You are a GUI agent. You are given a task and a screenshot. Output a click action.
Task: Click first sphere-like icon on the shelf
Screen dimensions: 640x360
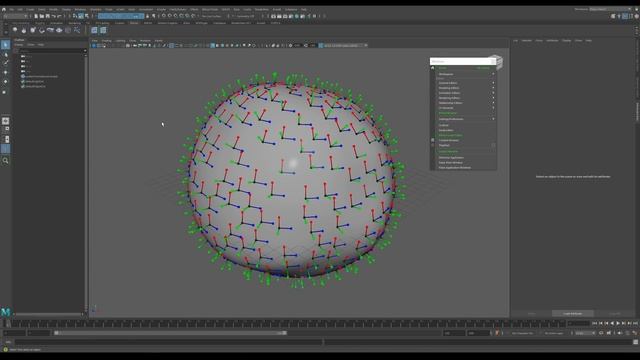tap(15, 30)
